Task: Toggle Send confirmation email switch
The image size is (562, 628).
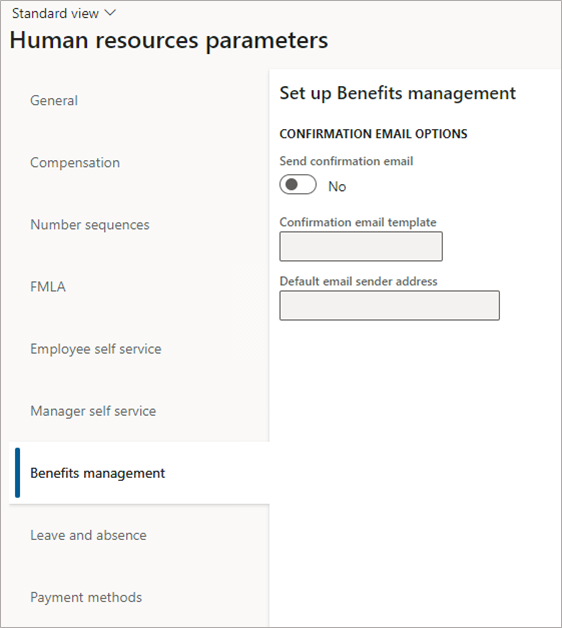Action: 298,185
